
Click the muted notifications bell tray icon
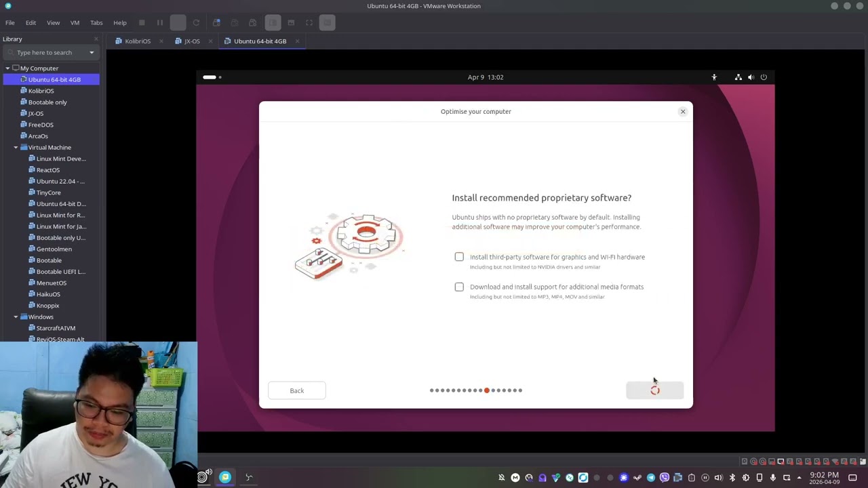[x=502, y=477]
